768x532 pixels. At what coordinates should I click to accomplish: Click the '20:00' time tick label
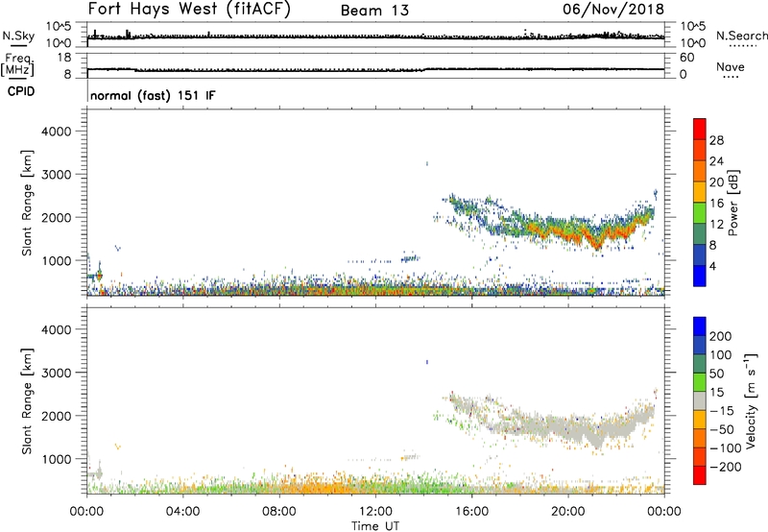(568, 512)
